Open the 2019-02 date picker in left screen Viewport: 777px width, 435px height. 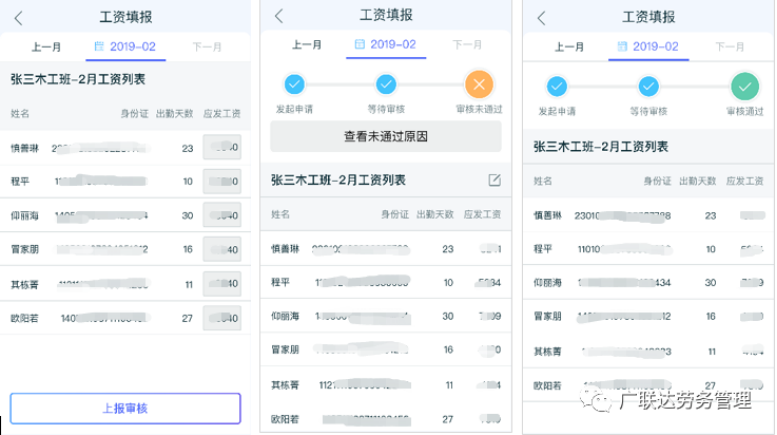[x=126, y=46]
